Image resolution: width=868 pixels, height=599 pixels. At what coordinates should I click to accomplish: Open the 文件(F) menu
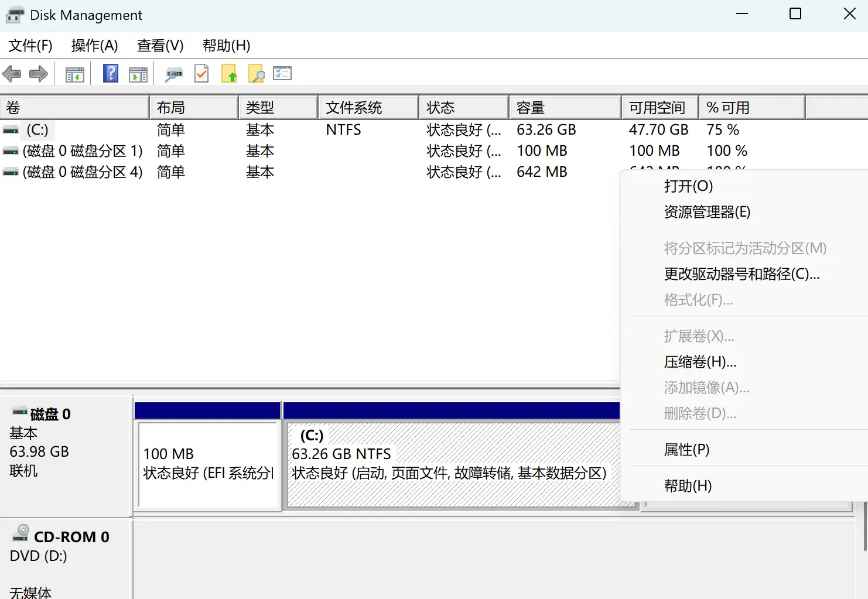tap(30, 46)
